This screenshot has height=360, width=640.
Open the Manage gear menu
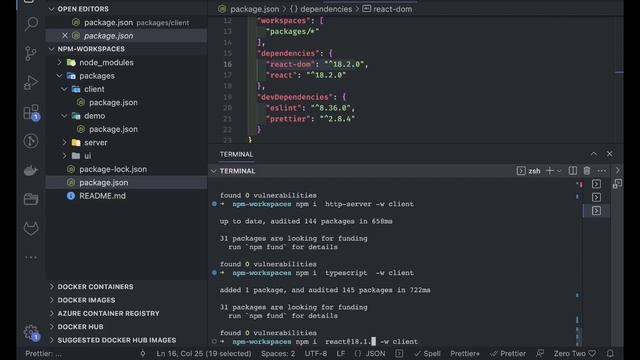(31, 332)
